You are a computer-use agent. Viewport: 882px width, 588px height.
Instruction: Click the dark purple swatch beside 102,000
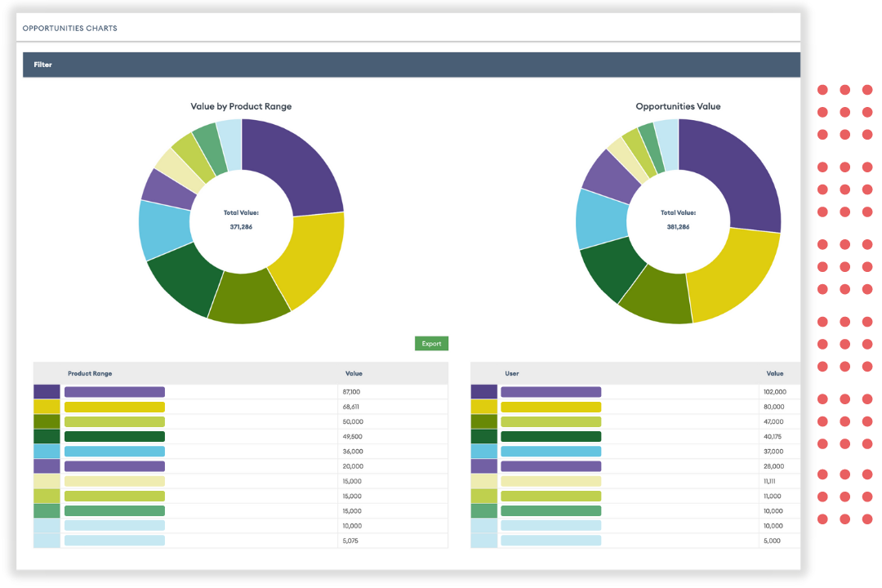[x=483, y=392]
